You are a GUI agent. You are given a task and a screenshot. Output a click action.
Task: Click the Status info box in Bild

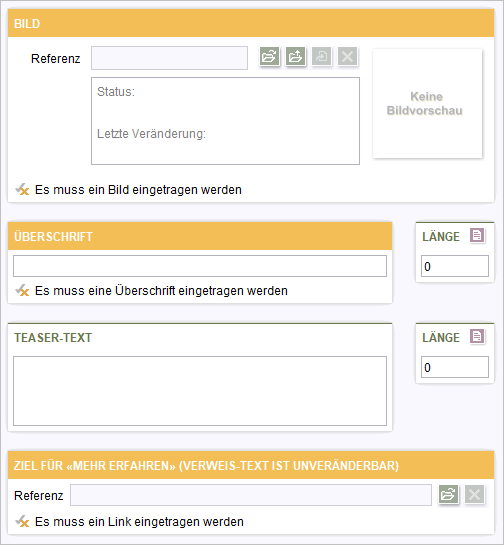225,121
